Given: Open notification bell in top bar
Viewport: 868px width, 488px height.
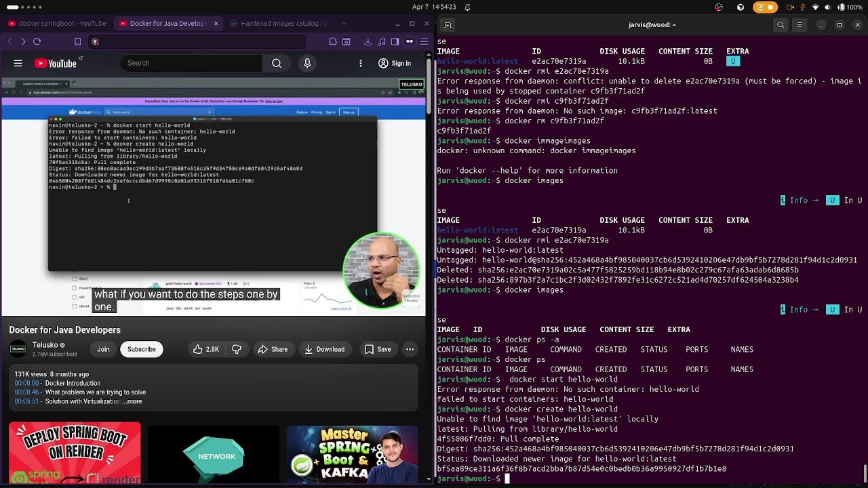Looking at the screenshot, I should (x=468, y=7).
